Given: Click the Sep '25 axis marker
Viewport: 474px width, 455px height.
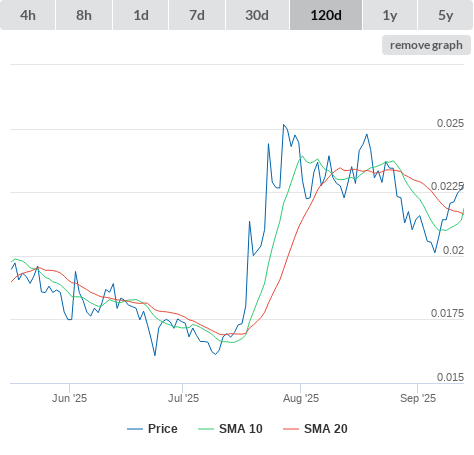Looking at the screenshot, I should [x=418, y=398].
